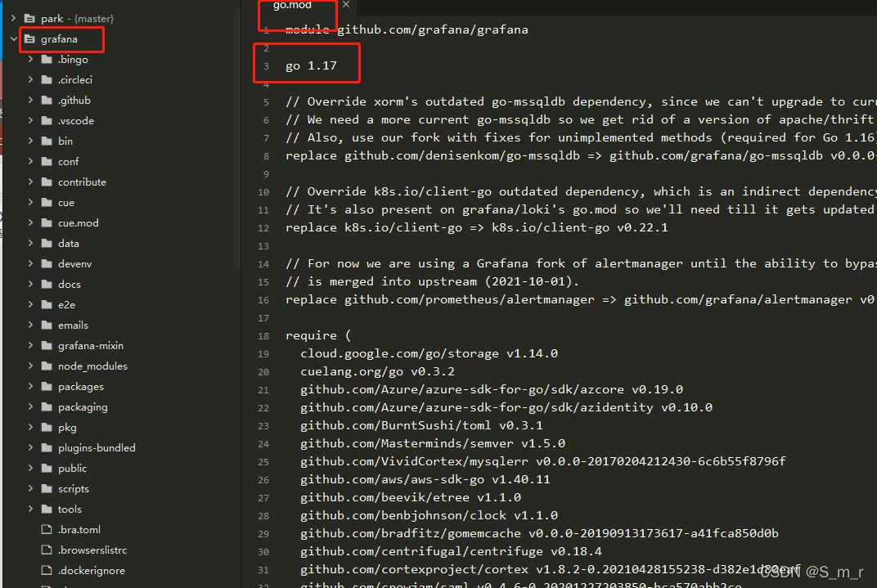This screenshot has height=588, width=877.
Task: Click the replace denisenkom/go-mssqldb line
Action: pyautogui.click(x=581, y=156)
